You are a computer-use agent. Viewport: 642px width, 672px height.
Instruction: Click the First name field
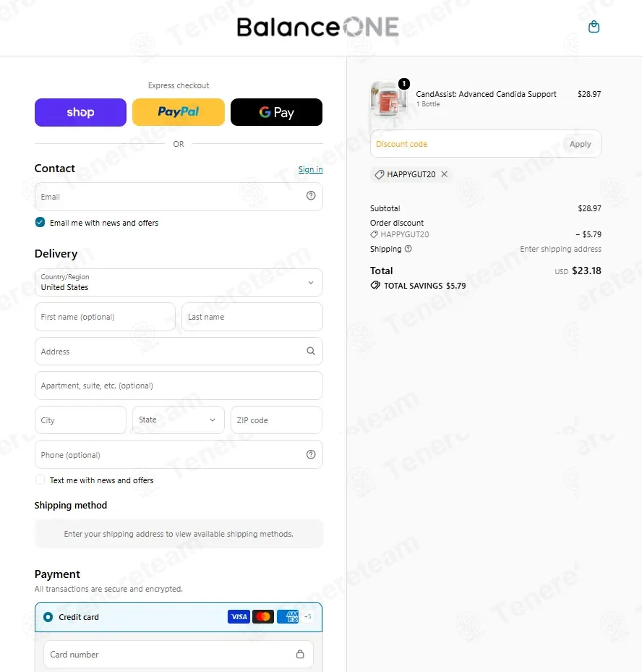105,317
